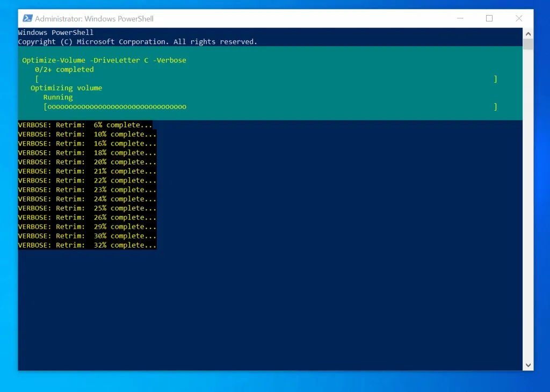Click the VERBOSE 10% complete line
The image size is (550, 392).
coord(86,134)
